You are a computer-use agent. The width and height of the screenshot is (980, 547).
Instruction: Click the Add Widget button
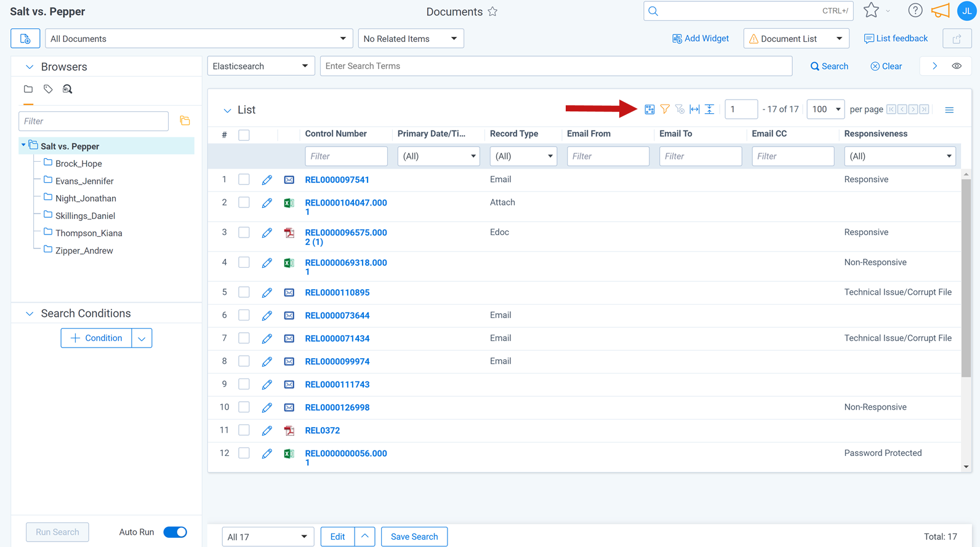tap(701, 39)
